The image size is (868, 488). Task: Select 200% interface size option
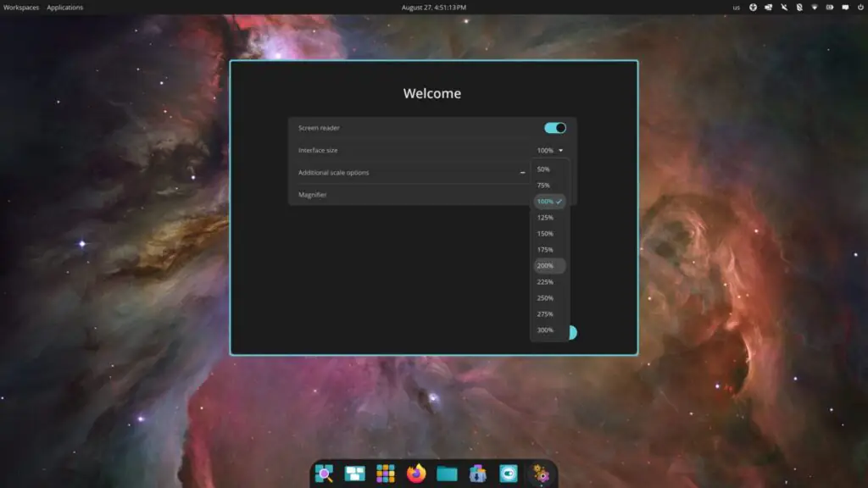point(545,266)
